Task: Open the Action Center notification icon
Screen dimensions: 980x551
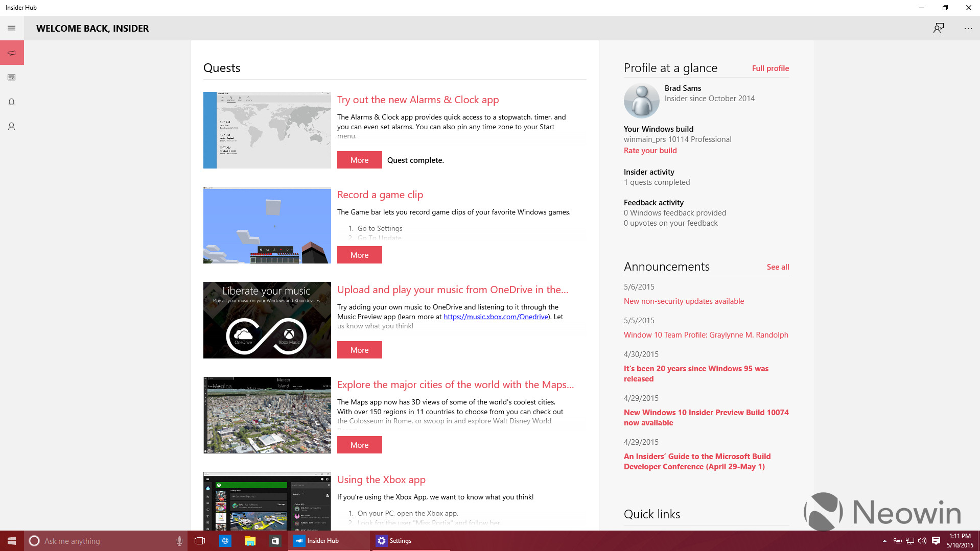Action: click(x=936, y=541)
